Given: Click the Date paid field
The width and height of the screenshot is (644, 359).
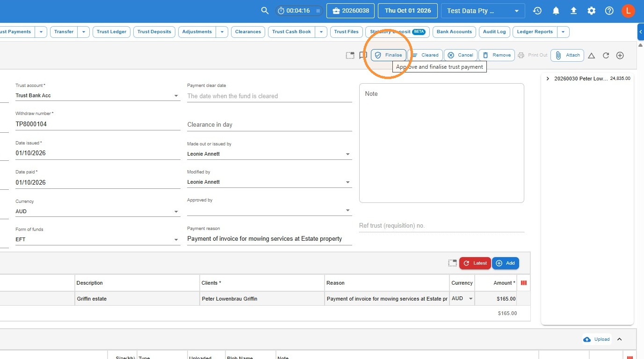Looking at the screenshot, I should (98, 182).
